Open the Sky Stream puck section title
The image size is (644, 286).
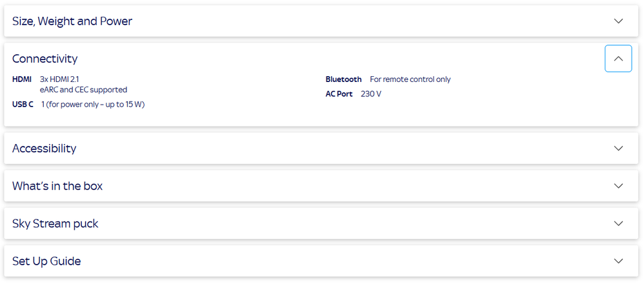point(55,223)
